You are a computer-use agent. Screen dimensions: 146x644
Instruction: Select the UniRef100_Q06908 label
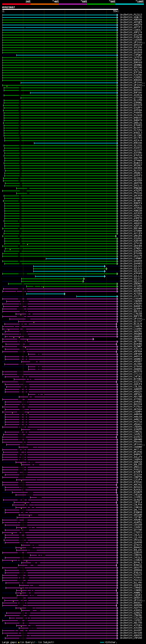[x=131, y=261]
